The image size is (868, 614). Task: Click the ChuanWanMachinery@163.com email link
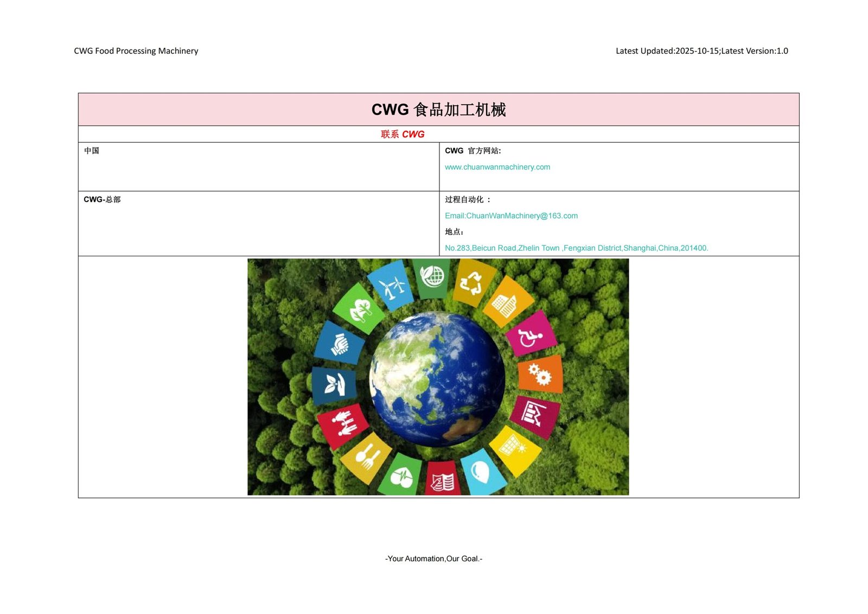click(x=511, y=216)
